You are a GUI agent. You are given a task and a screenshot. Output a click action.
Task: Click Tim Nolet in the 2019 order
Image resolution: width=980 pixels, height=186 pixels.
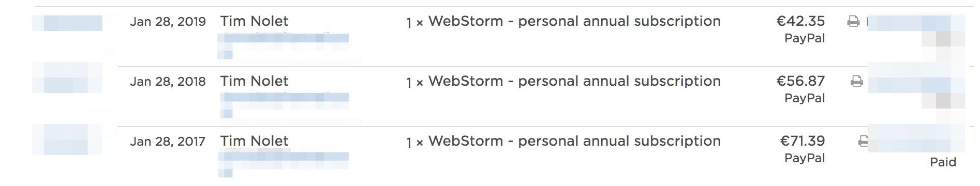(254, 21)
